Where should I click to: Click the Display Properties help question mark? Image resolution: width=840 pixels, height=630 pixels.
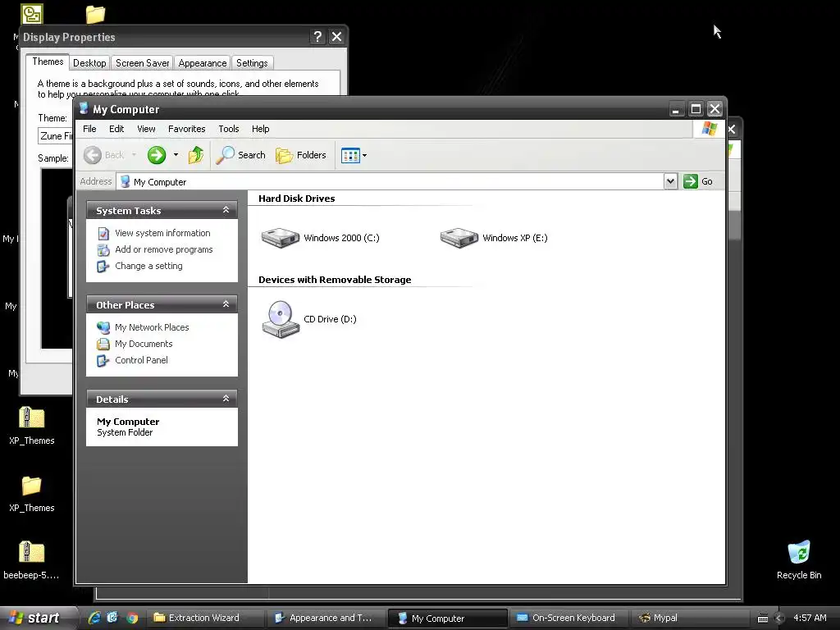tap(317, 36)
